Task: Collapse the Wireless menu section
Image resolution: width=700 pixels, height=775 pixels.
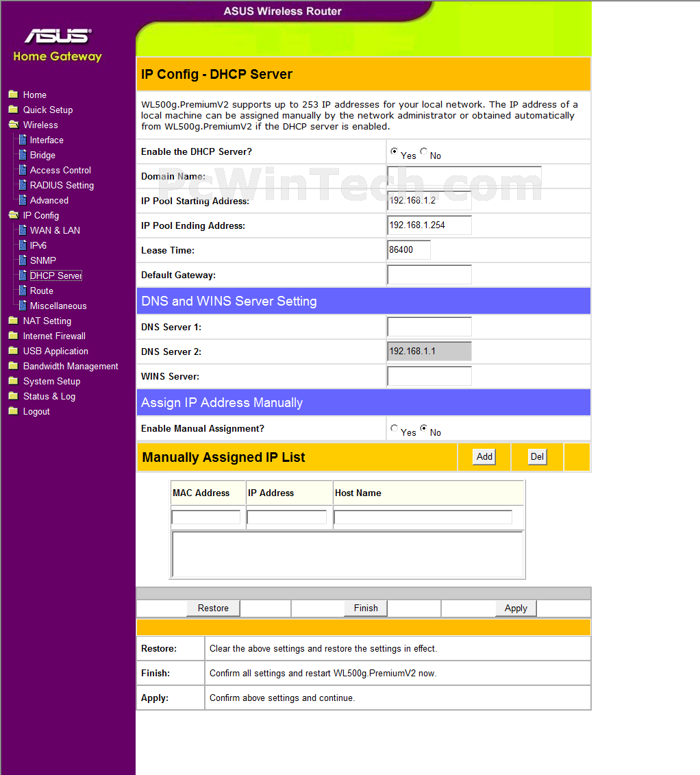Action: (x=40, y=125)
